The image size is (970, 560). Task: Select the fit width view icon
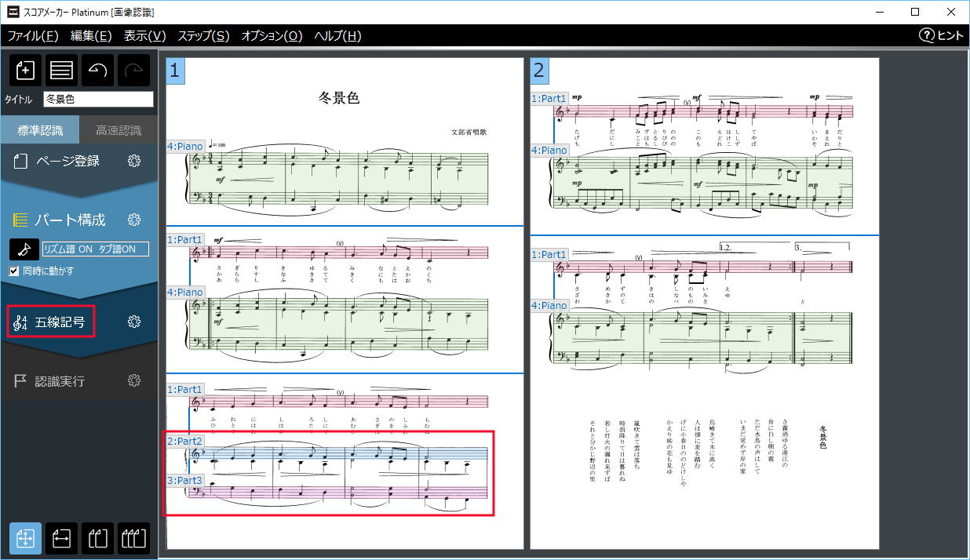pyautogui.click(x=61, y=539)
